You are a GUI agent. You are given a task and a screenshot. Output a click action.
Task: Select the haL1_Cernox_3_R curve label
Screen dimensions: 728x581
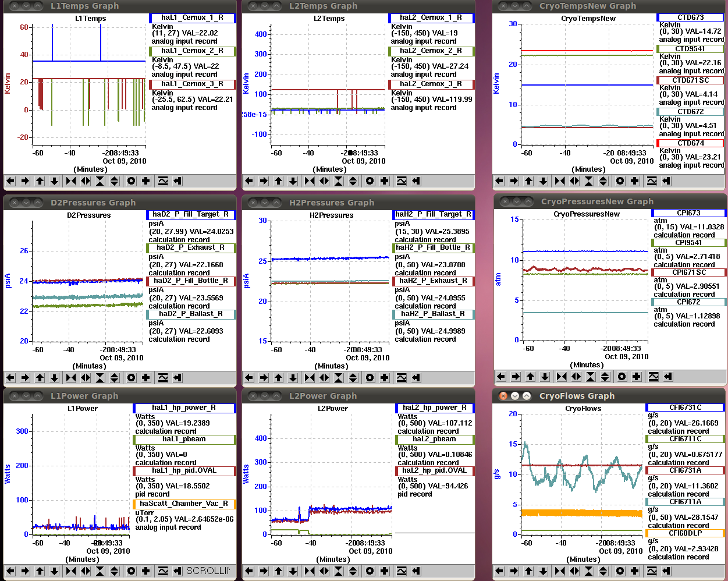coord(193,84)
